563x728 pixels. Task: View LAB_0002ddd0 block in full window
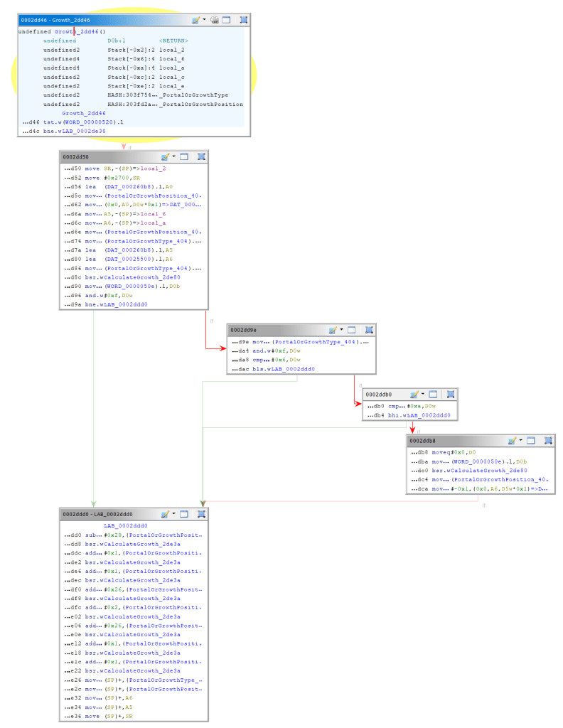click(x=183, y=513)
